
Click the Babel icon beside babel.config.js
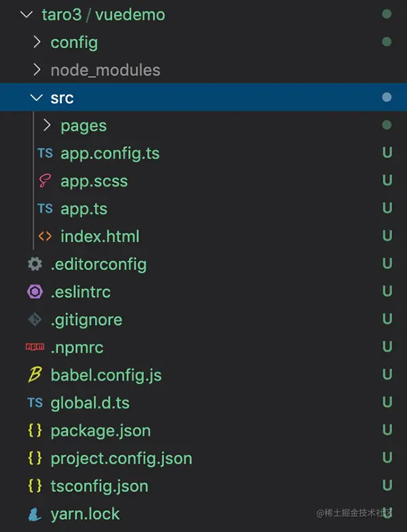pos(35,375)
